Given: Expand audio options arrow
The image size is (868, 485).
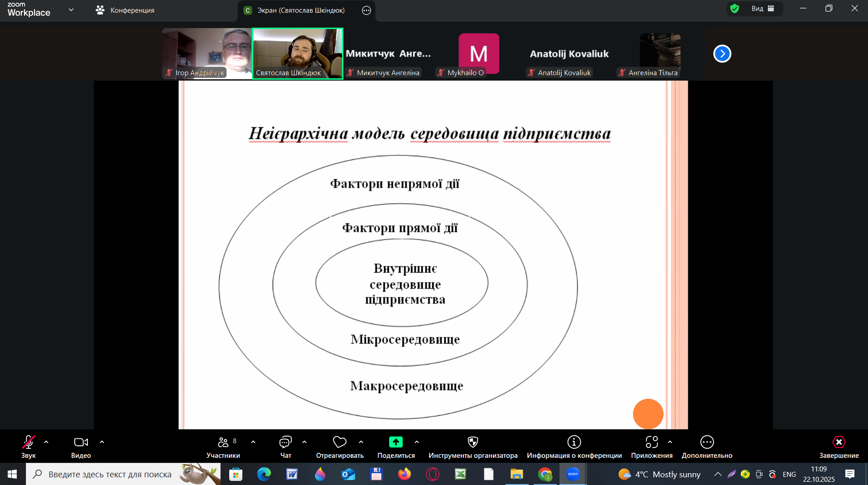Looking at the screenshot, I should (x=46, y=442).
